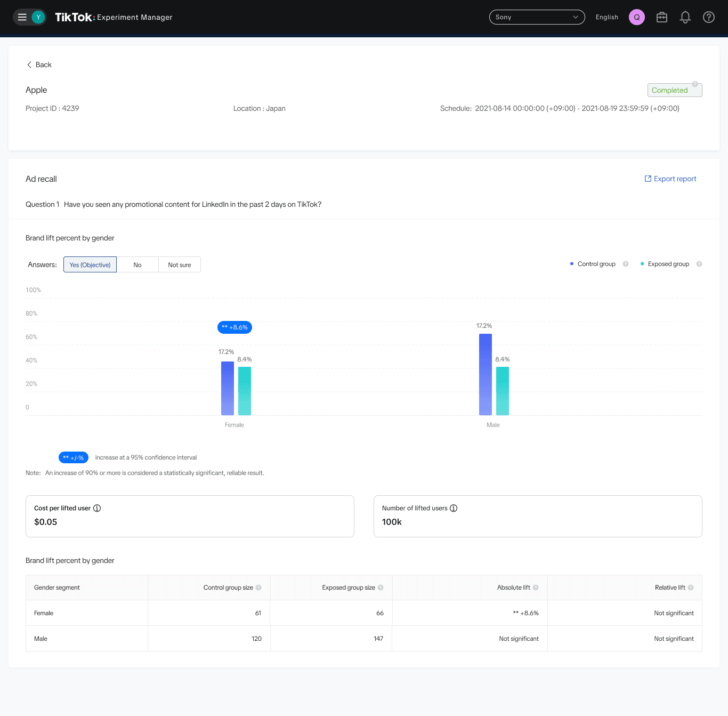Go Back to the previous page
Image resolution: width=728 pixels, height=716 pixels.
39,65
